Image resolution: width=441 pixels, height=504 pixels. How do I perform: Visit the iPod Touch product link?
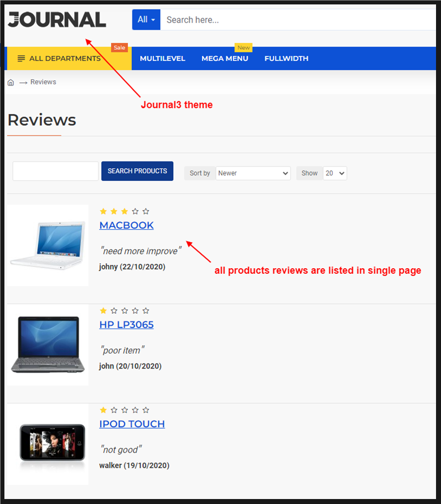tap(132, 424)
